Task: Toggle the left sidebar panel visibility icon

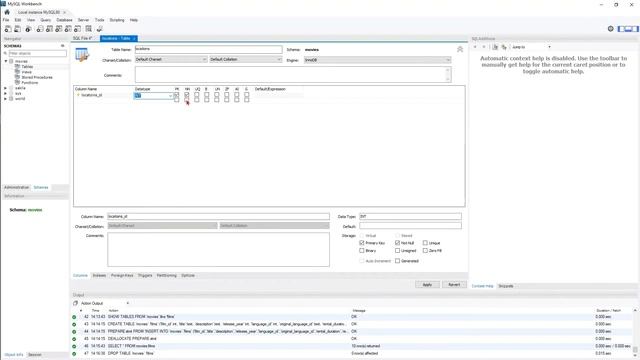Action: tap(621, 29)
